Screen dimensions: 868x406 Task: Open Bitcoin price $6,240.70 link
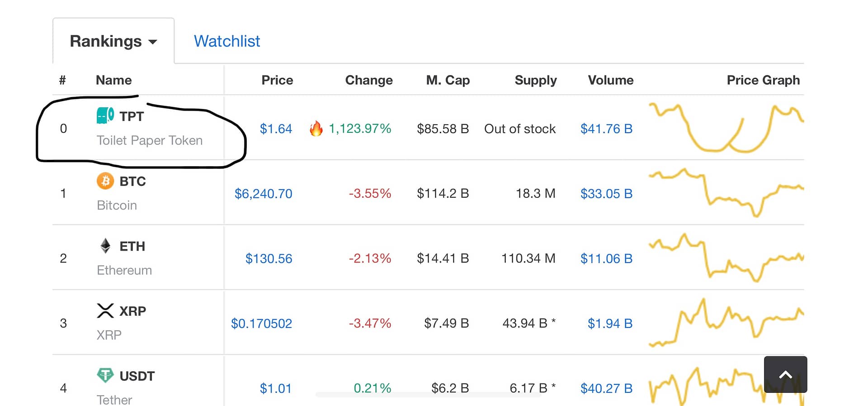(x=263, y=194)
